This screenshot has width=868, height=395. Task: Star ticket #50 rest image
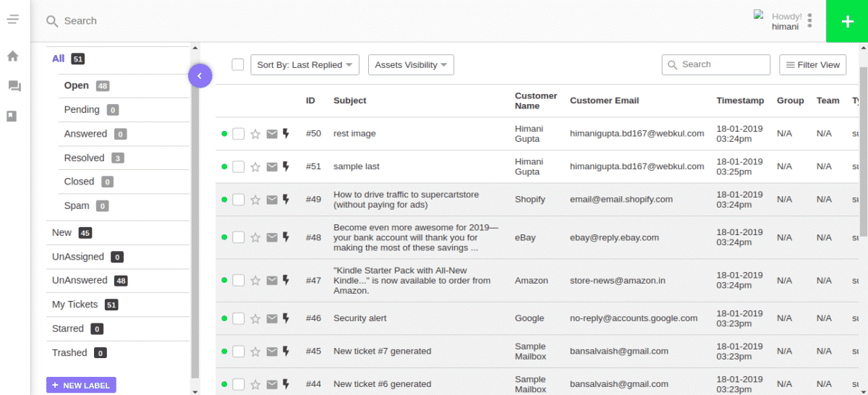pyautogui.click(x=255, y=134)
